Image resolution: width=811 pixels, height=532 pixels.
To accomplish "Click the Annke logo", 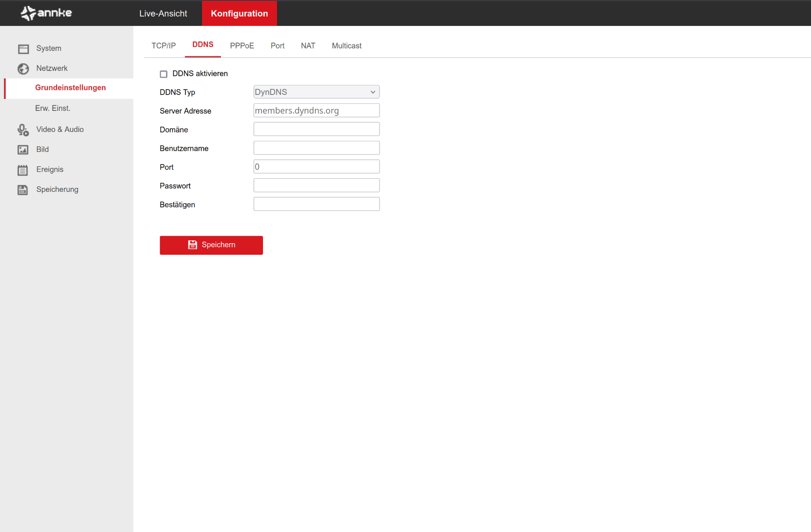I will [46, 13].
